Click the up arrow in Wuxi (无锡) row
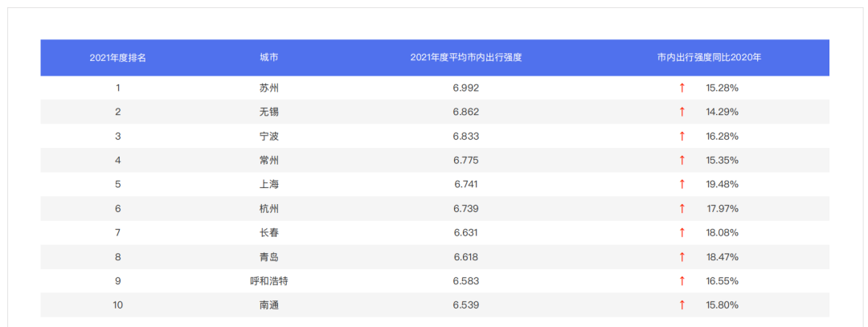This screenshot has height=327, width=868. [682, 112]
